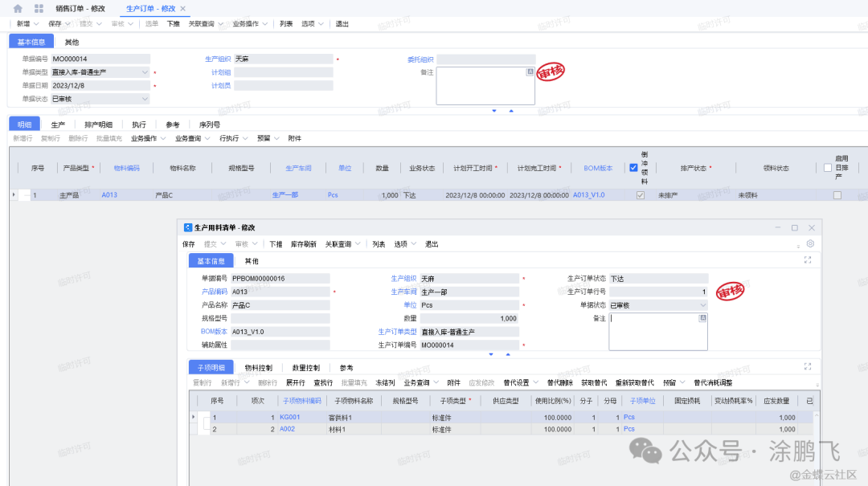Image resolution: width=868 pixels, height=486 pixels.
Task: Switch to the 排产明细 tab
Action: point(98,125)
